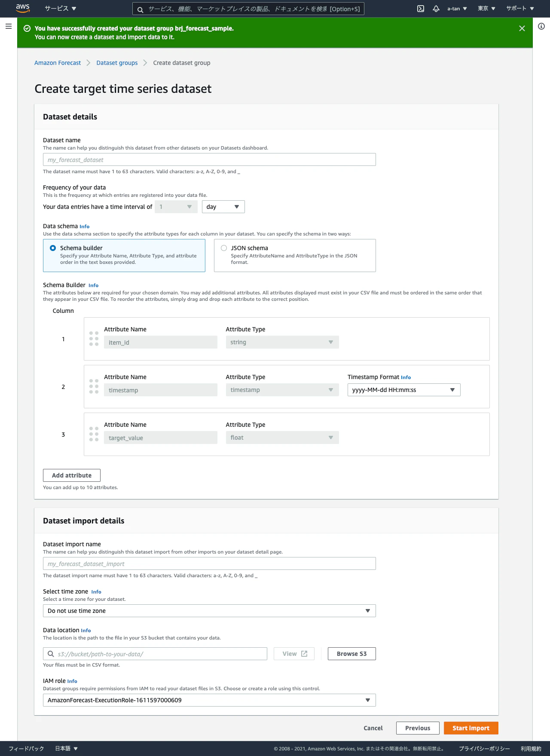Go to Amazon Forecast breadcrumb
Screen dimensions: 550x756
[58, 63]
